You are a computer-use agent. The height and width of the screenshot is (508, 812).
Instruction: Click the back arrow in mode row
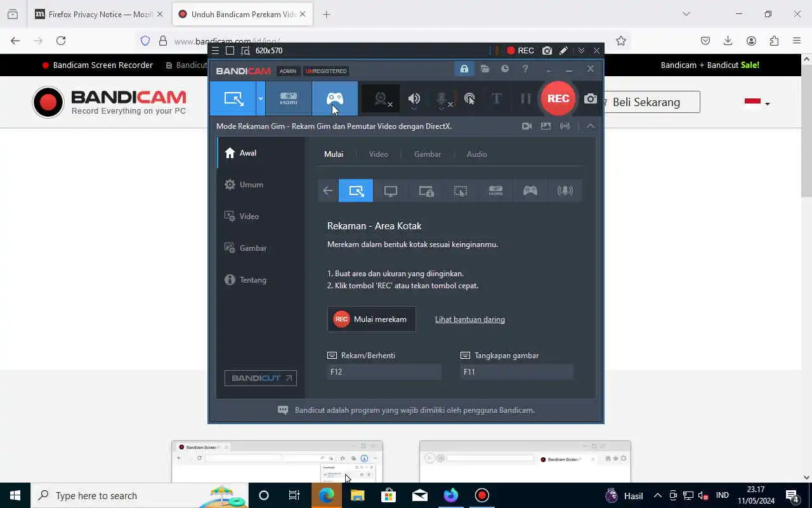[x=328, y=190]
